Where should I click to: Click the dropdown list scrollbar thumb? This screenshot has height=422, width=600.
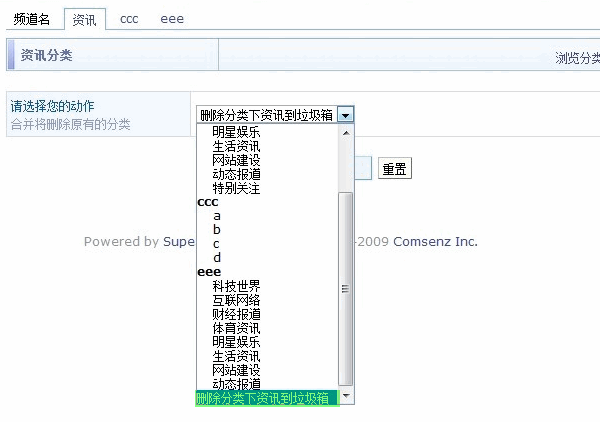(346, 288)
